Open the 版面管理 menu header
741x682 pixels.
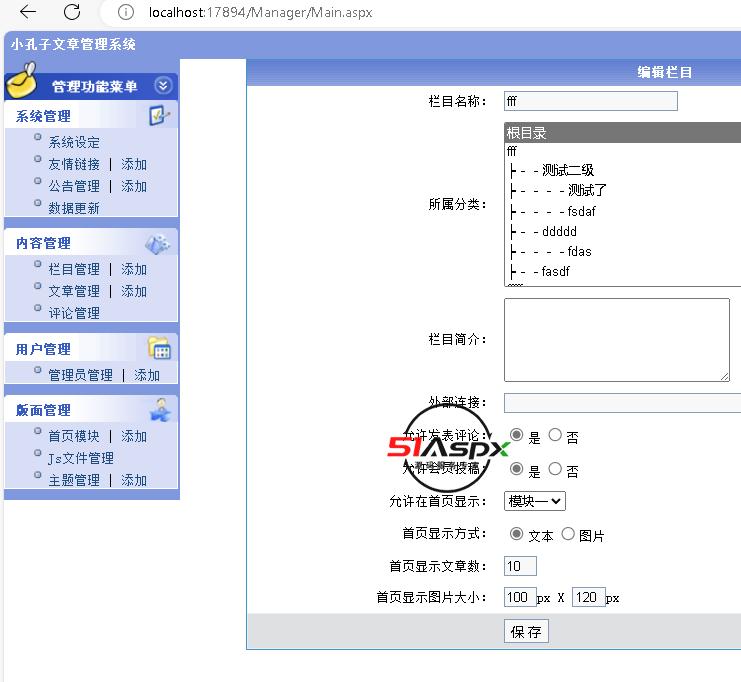(x=43, y=410)
